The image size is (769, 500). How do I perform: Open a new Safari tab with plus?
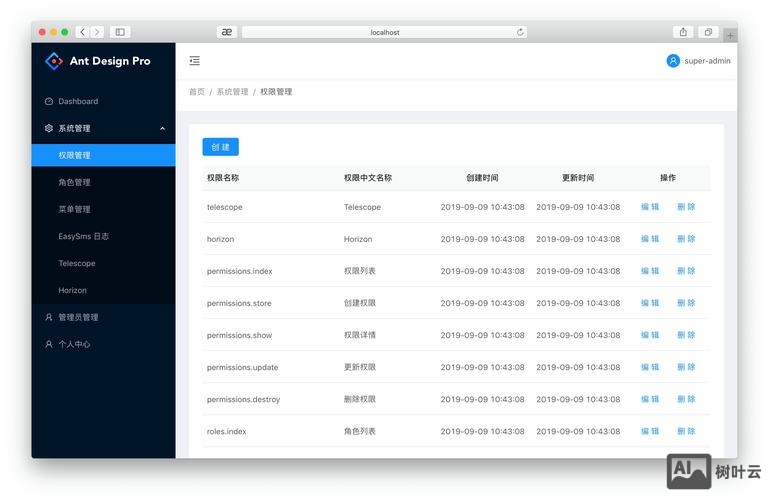[730, 35]
